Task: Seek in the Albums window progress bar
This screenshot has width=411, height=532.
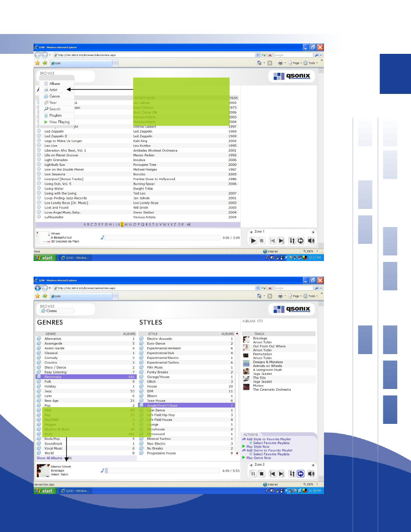Action: [x=162, y=238]
